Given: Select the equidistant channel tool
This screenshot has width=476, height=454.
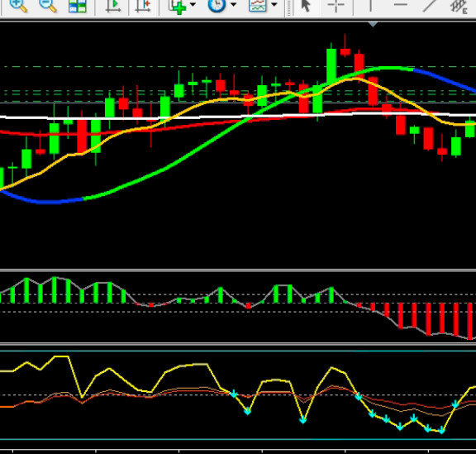Looking at the screenshot, I should click(459, 6).
